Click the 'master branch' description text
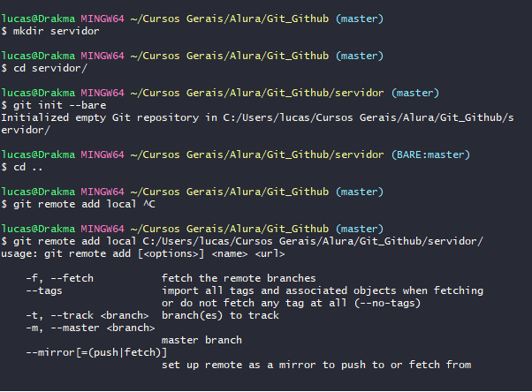 pos(201,340)
